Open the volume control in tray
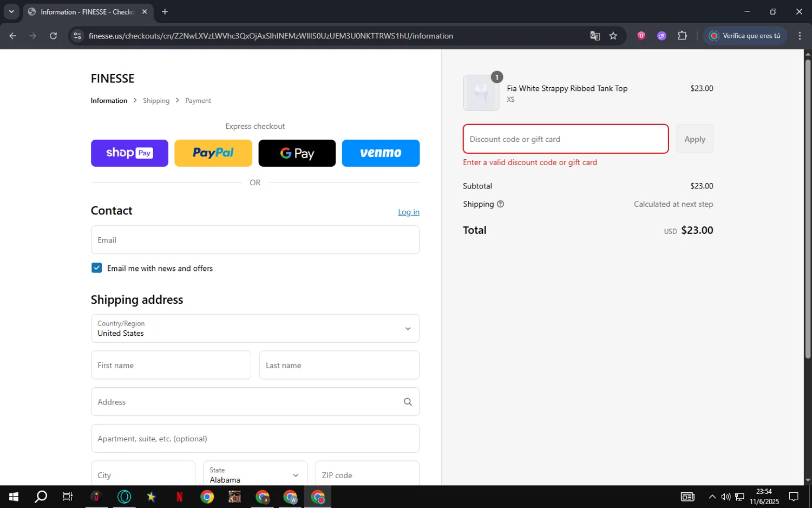The height and width of the screenshot is (508, 812). click(726, 497)
